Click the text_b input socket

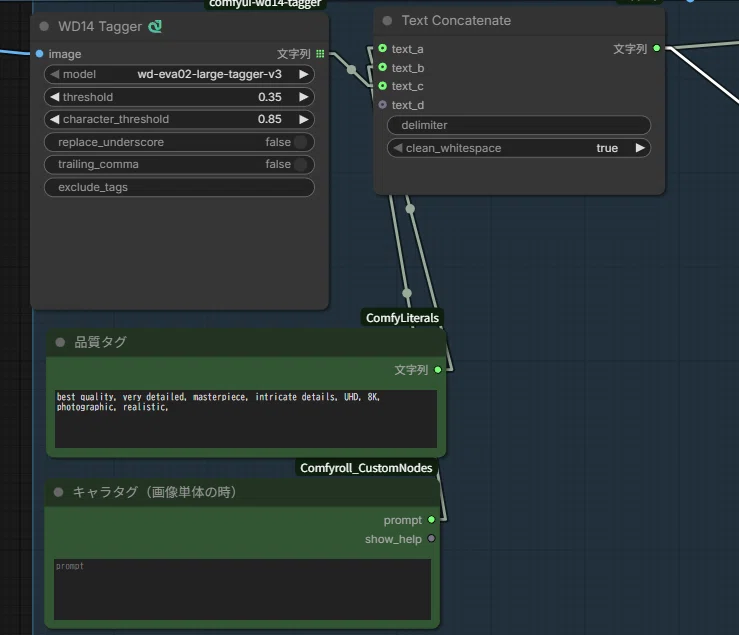[383, 67]
